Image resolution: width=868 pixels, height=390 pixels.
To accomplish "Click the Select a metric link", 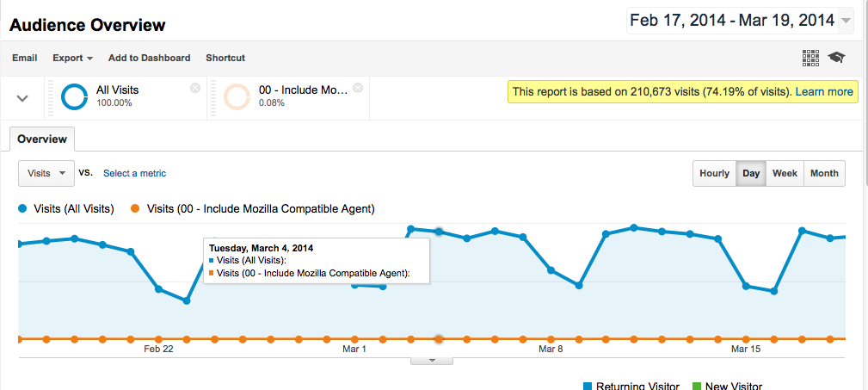I will (134, 173).
